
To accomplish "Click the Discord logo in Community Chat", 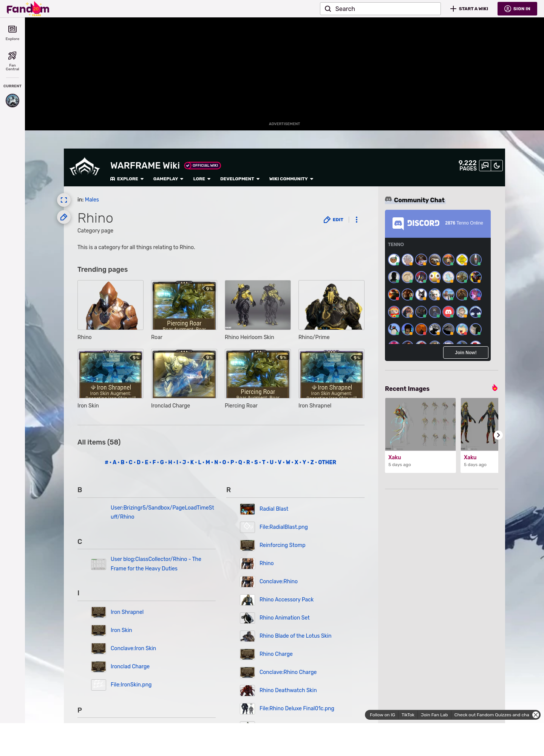I will (416, 223).
